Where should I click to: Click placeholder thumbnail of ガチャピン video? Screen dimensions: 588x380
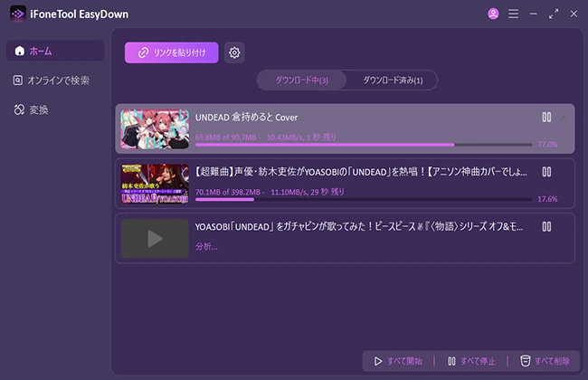[155, 239]
